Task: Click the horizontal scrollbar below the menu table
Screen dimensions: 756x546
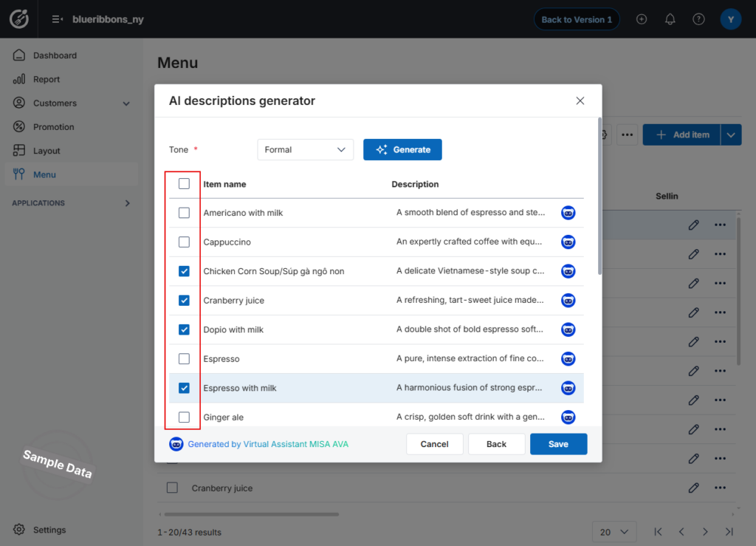Action: [252, 514]
